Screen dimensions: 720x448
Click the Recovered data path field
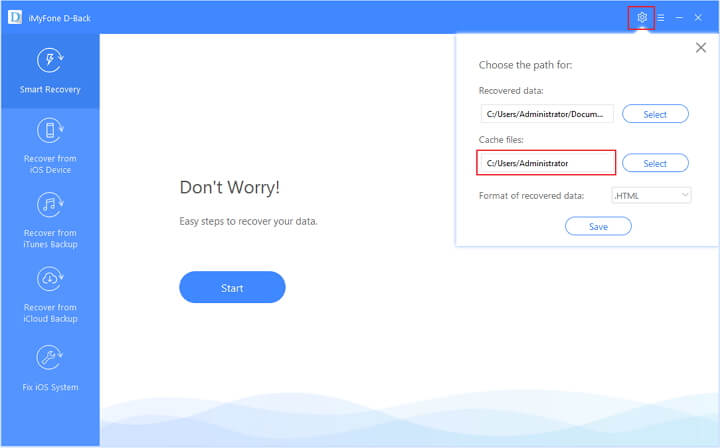[x=547, y=114]
